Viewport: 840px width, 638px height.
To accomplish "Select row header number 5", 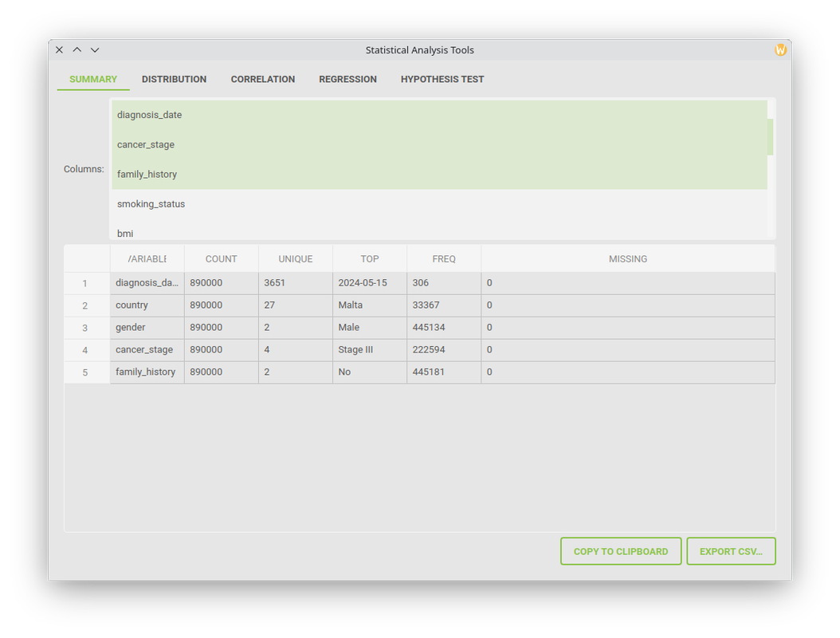I will click(87, 372).
